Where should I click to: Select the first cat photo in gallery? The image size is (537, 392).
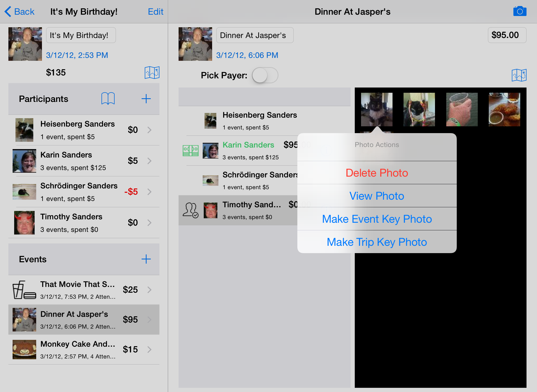coord(377,110)
